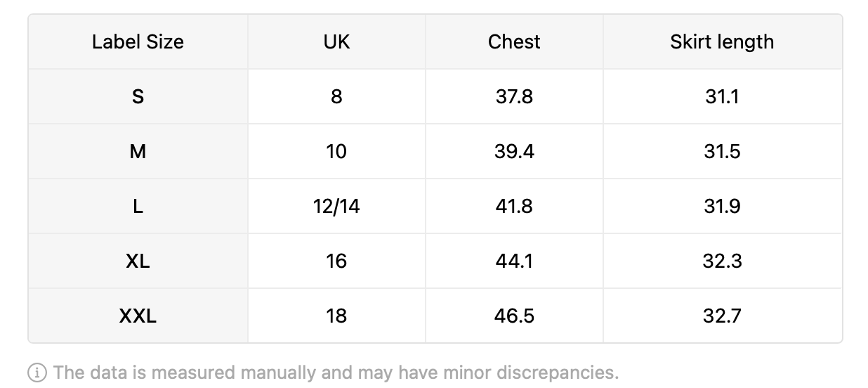Select the skirt length value 31.1

(722, 96)
